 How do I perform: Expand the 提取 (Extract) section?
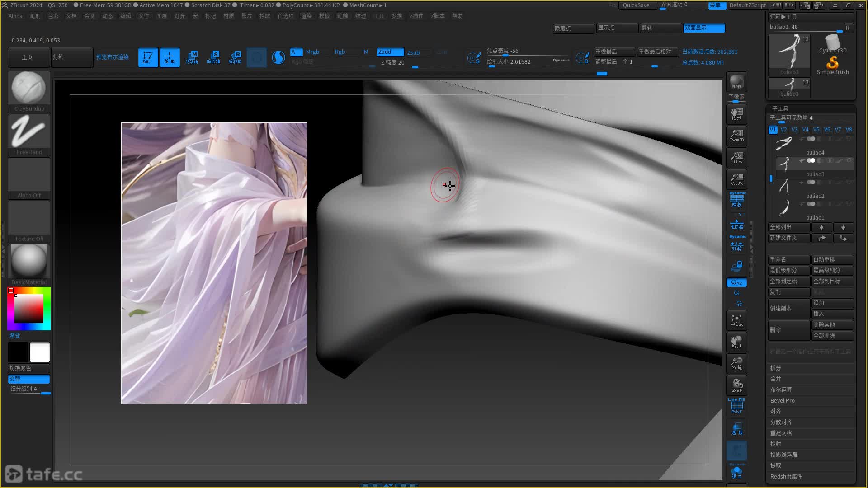tap(776, 465)
